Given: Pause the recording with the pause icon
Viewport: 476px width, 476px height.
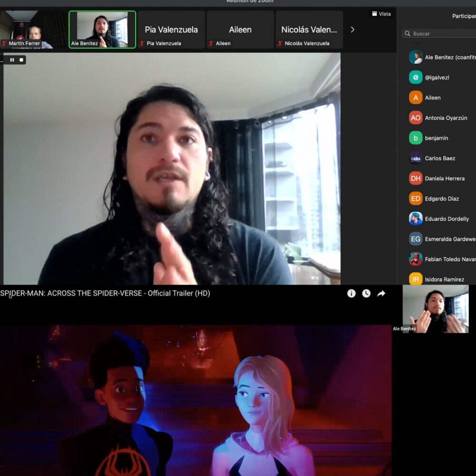Looking at the screenshot, I should pyautogui.click(x=12, y=60).
